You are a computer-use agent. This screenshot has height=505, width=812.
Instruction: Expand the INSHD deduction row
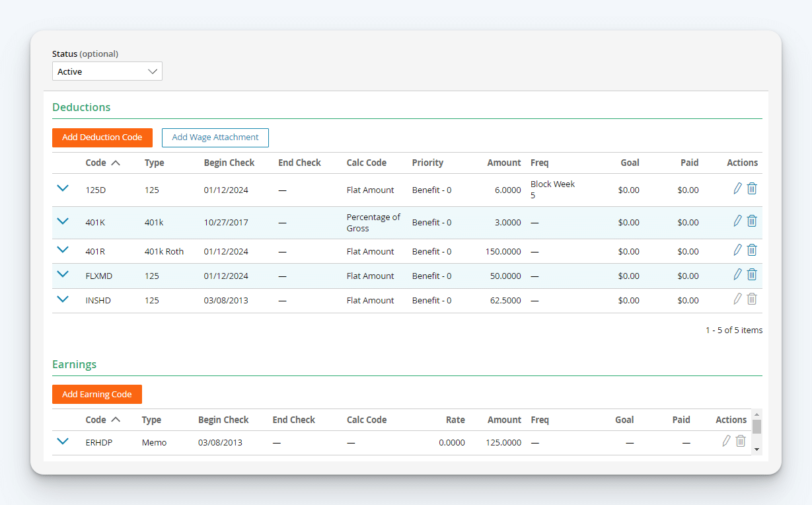[63, 299]
